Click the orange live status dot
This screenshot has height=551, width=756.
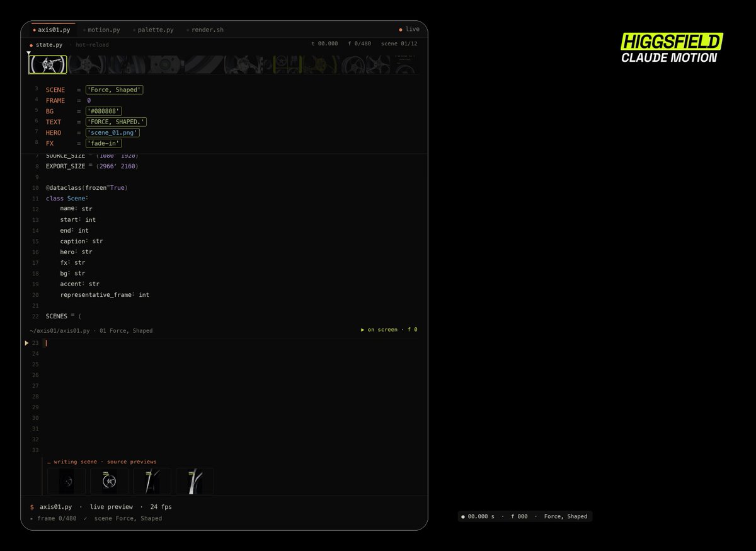[401, 30]
